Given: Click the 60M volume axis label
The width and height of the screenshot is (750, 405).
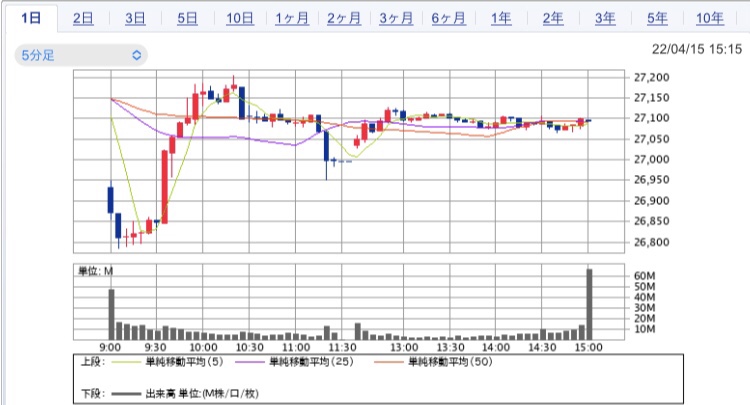Looking at the screenshot, I should (644, 276).
